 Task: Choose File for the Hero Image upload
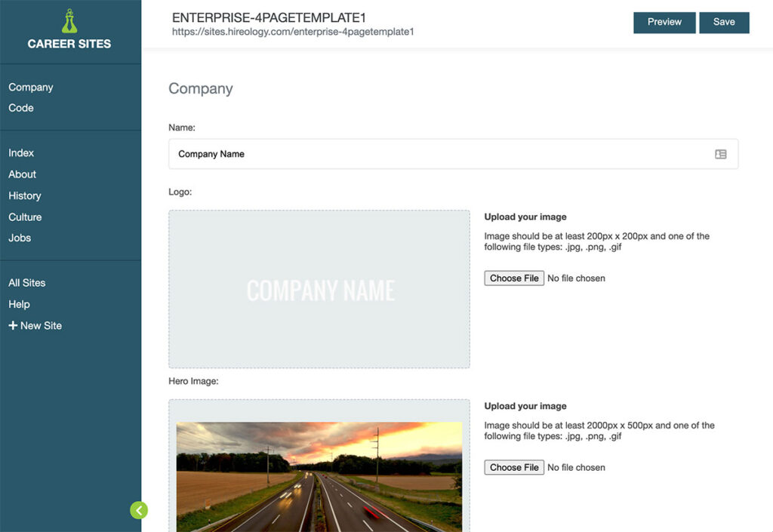pos(514,467)
